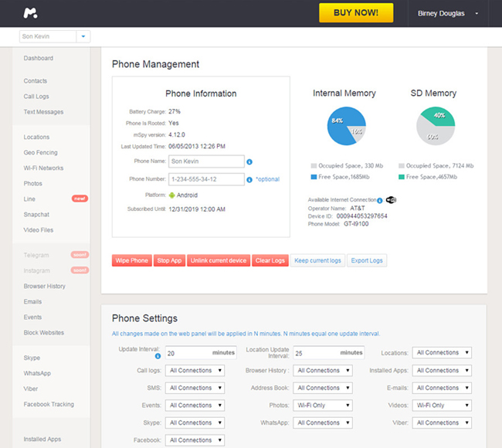Click the Location Update Interval field
Screen dimensions: 502x448
(329, 353)
